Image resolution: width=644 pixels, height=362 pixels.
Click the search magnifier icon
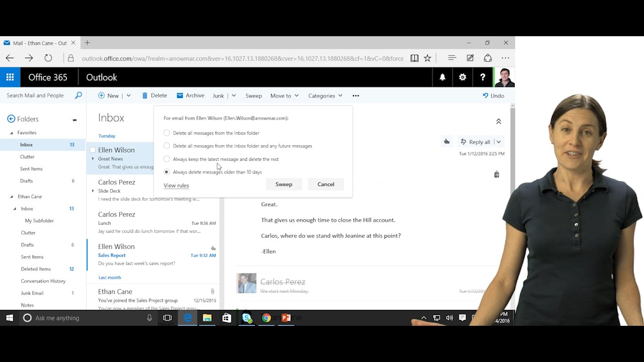pos(78,96)
